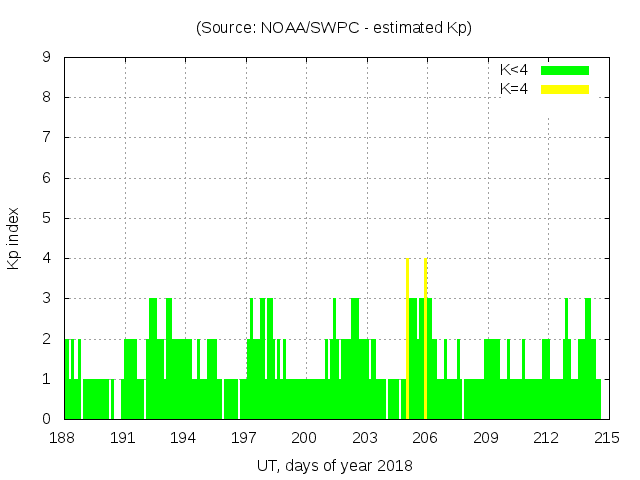Click the y-axis tick label 0
The height and width of the screenshot is (480, 640).
[x=46, y=419]
